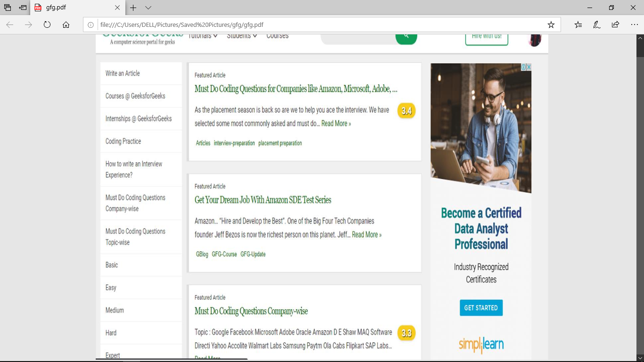This screenshot has height=362, width=644.
Task: Click the ad photo of man with headphones
Action: tap(481, 128)
